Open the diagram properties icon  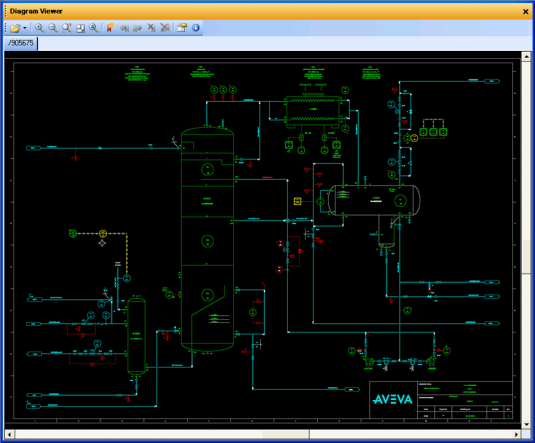(x=182, y=28)
